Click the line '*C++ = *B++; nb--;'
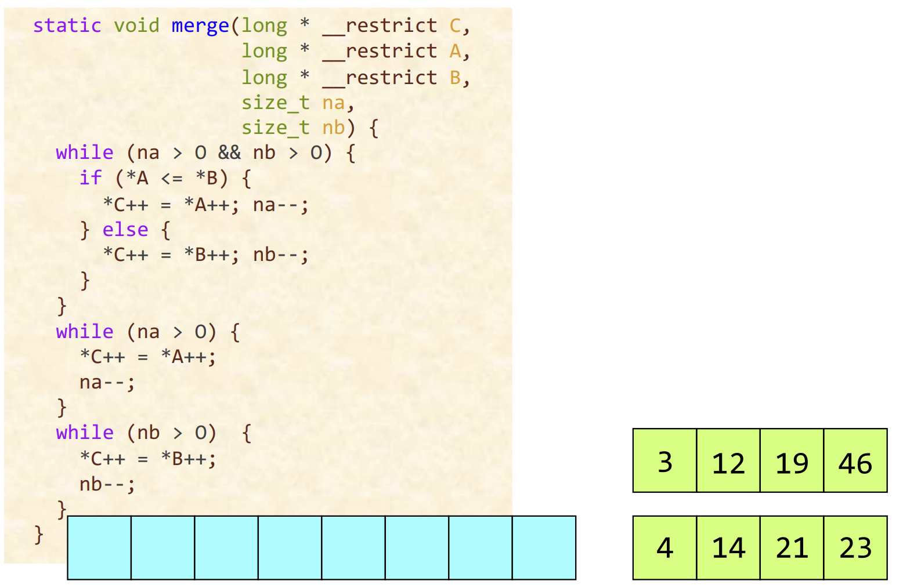Image resolution: width=903 pixels, height=588 pixels. pos(205,255)
